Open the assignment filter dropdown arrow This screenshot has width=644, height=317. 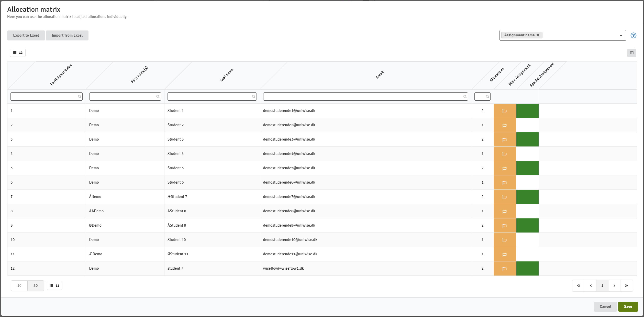click(621, 36)
